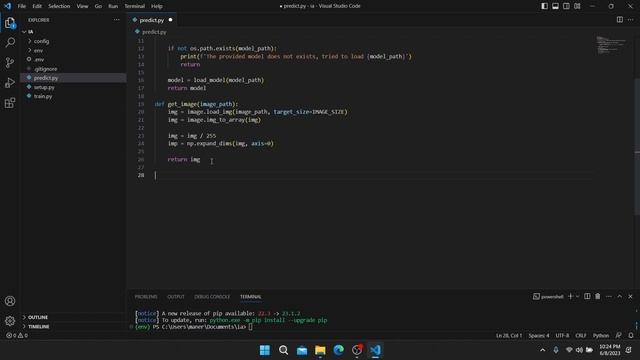Switch to the Terminal panel tab

[251, 297]
